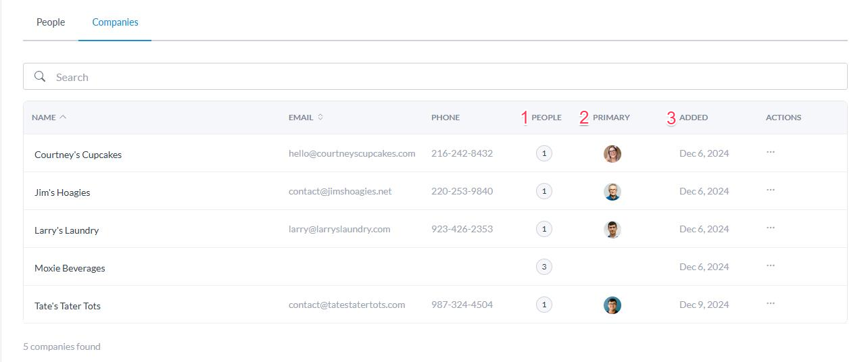Open the Tate's Tater Tots company
The image size is (868, 362).
click(68, 306)
